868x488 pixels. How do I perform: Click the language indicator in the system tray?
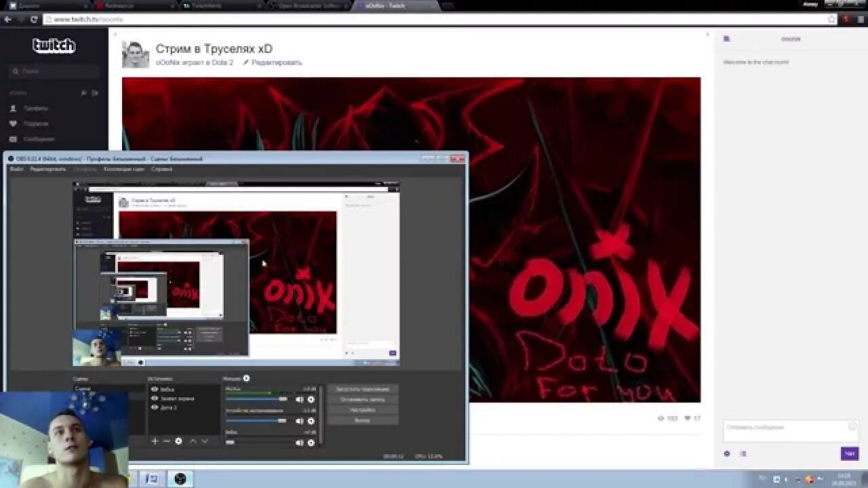762,479
